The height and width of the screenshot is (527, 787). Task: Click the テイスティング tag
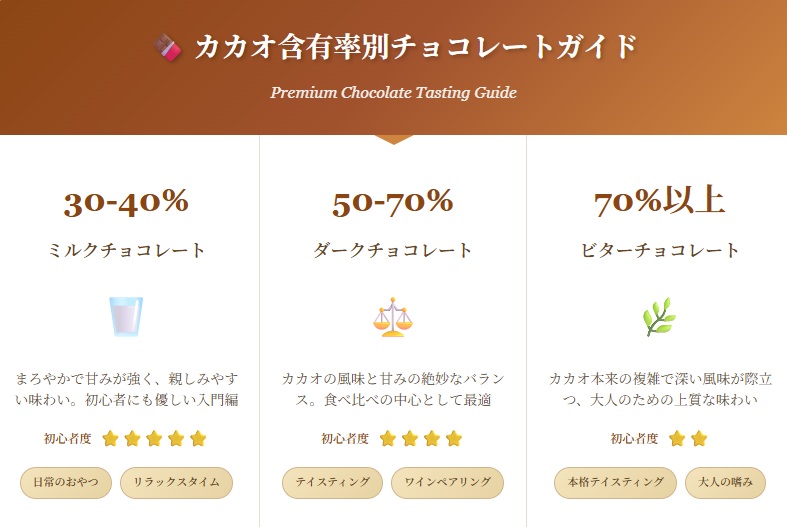pos(332,482)
